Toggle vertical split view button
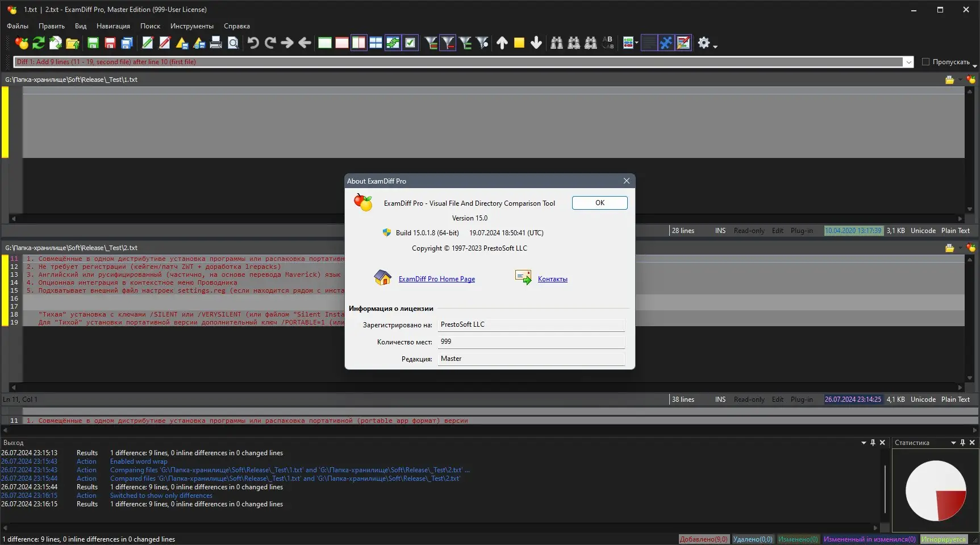This screenshot has width=980, height=545. [359, 43]
